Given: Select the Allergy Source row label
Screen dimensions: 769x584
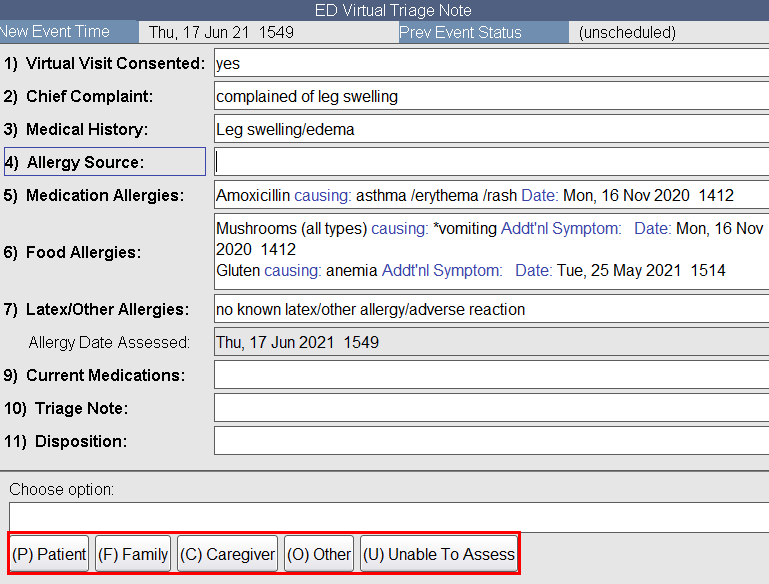Looking at the screenshot, I should (104, 162).
